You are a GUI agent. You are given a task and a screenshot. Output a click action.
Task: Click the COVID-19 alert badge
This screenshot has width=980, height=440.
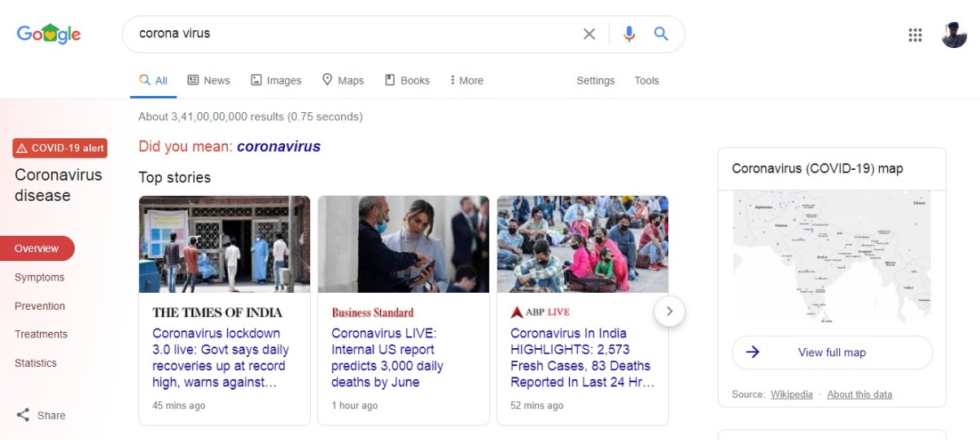60,148
